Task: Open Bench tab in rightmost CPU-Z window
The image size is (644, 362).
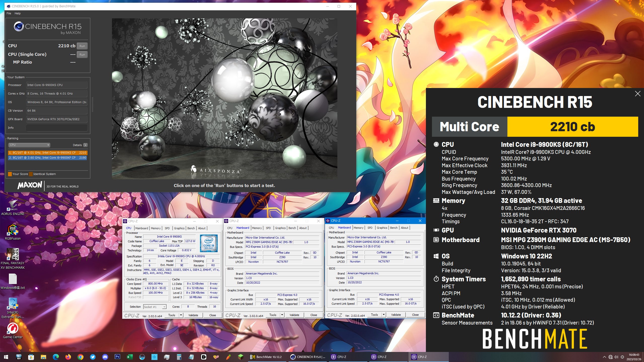Action: coord(394,228)
